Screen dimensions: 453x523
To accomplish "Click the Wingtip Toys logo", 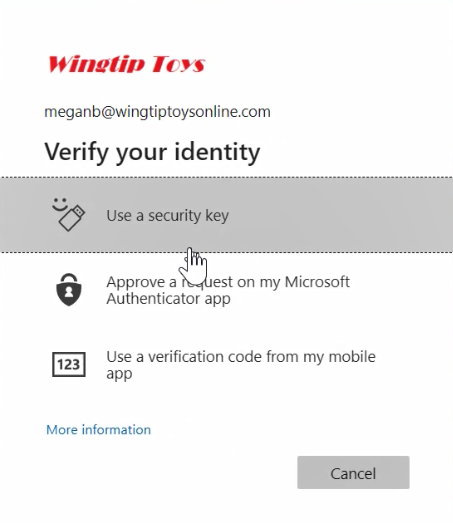I will 126,64.
